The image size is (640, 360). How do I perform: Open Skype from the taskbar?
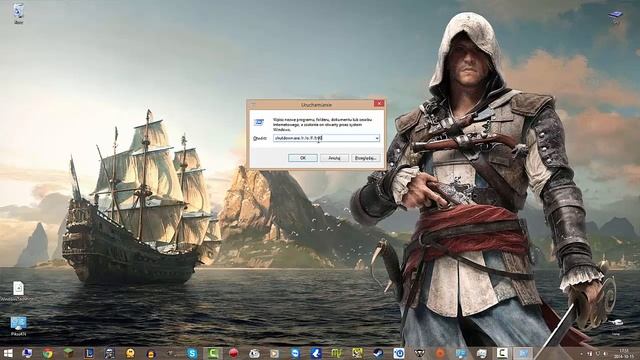(x=192, y=353)
